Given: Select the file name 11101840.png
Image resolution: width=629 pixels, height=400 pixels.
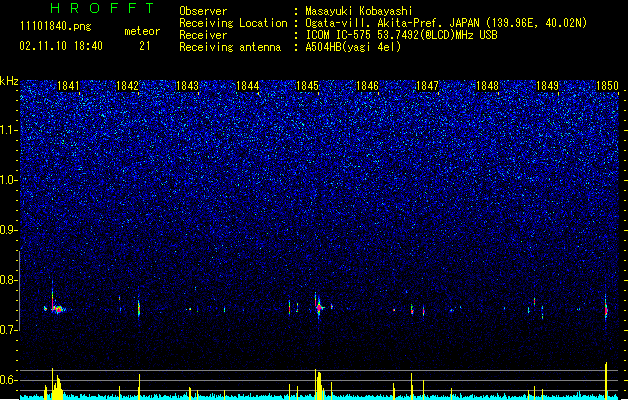Looking at the screenshot, I should pos(56,27).
